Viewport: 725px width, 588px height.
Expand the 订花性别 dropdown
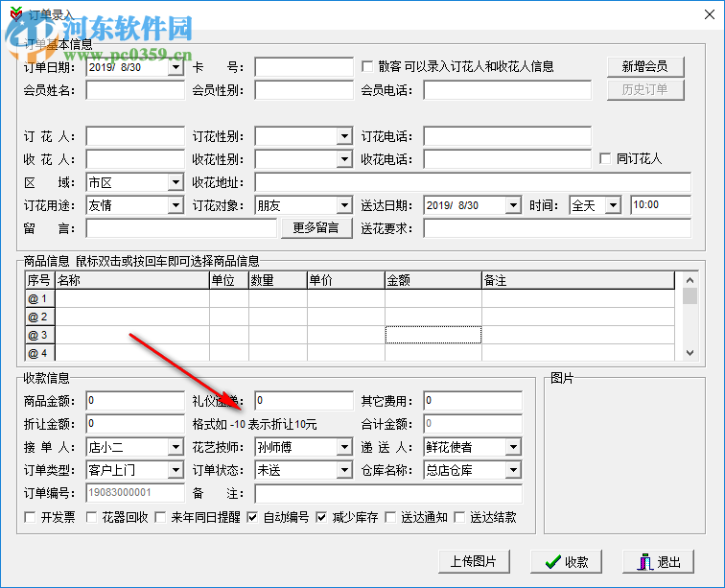344,136
